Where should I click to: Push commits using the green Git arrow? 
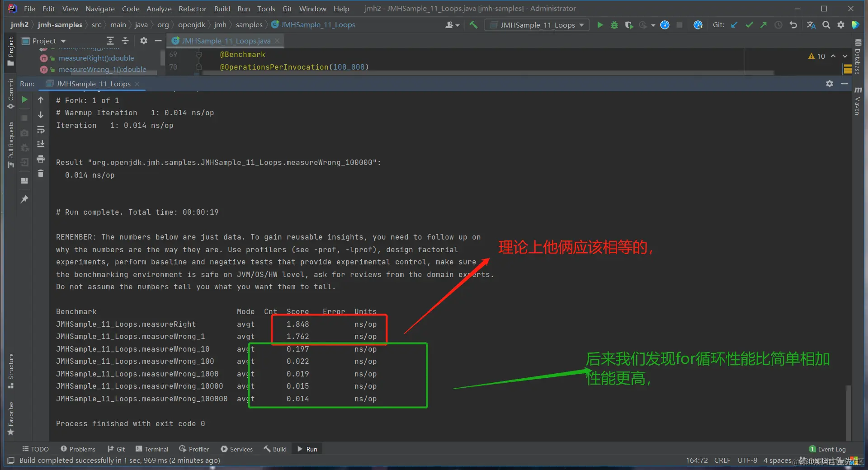(x=764, y=25)
